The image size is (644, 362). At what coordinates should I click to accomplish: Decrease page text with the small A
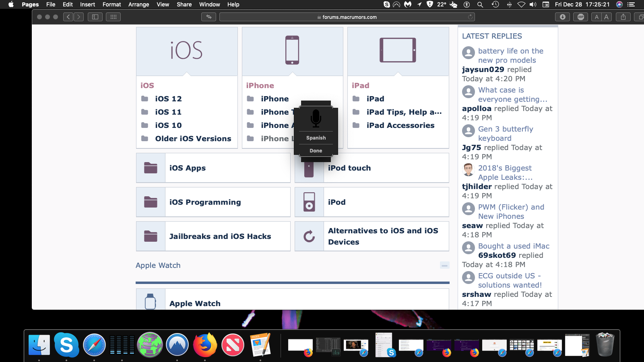597,17
